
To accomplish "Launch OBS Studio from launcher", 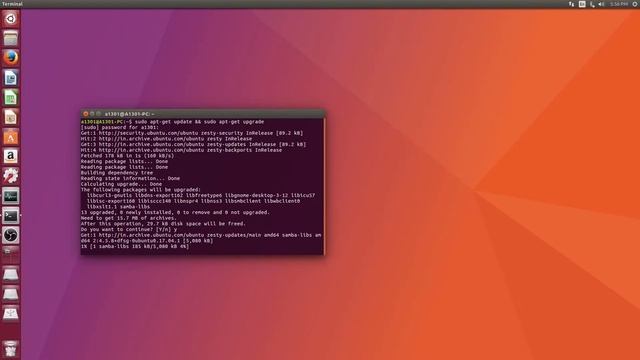I will [x=11, y=235].
